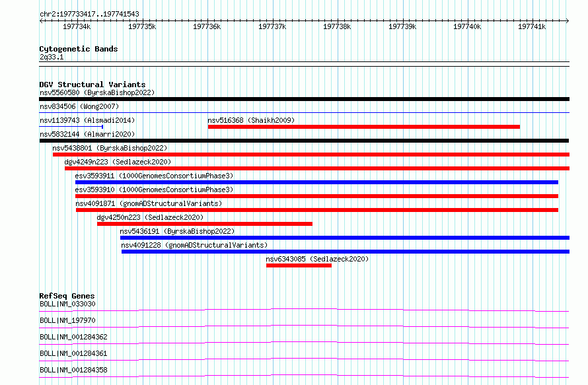The image size is (588, 385).
Task: Open esv3593910 (1000GenomesConsortiumPhase3) label
Action: coord(154,190)
